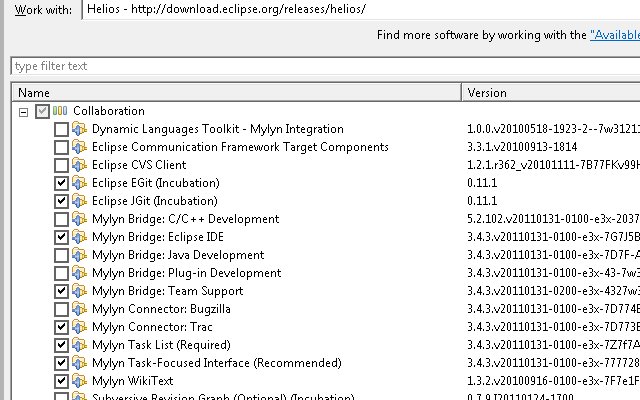640x400 pixels.
Task: Select the Mylyn WikiText row
Action: point(133,380)
